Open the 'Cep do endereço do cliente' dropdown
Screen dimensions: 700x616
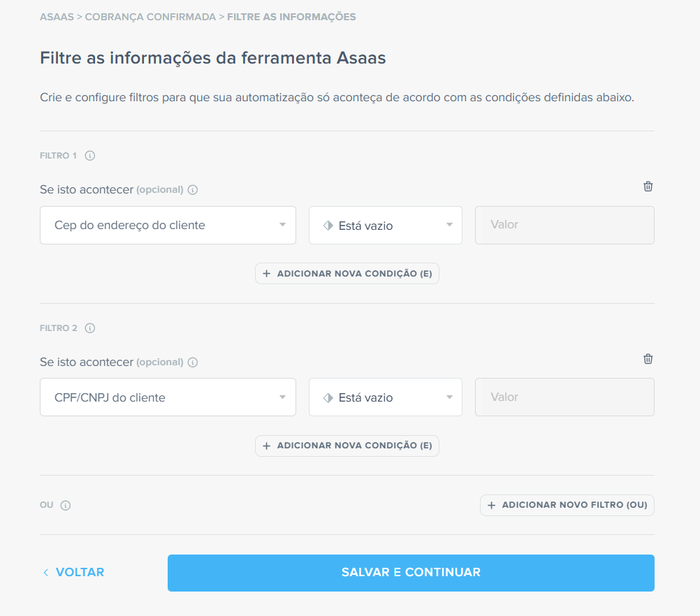coord(168,225)
